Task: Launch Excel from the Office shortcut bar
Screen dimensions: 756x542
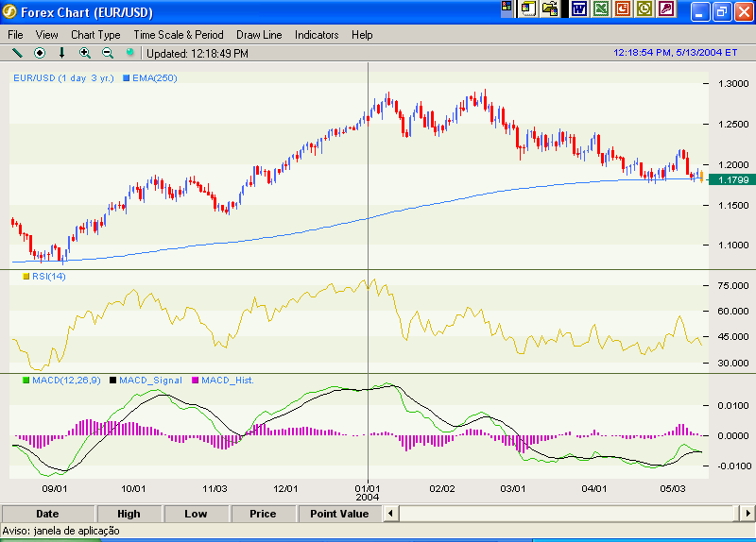Action: click(x=601, y=8)
